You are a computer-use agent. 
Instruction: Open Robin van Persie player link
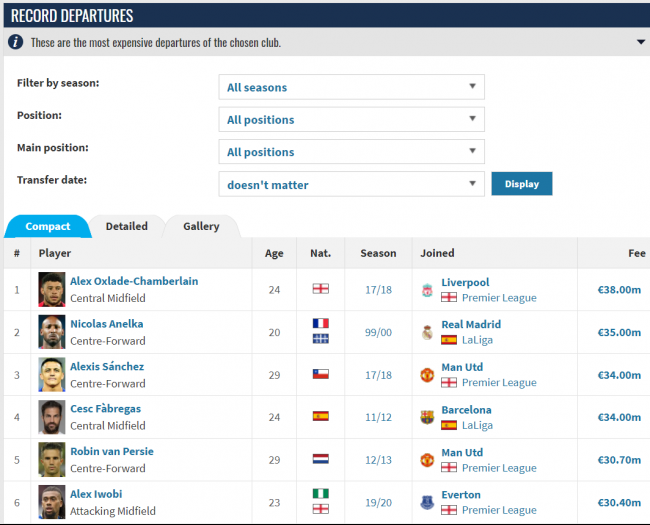(x=112, y=451)
